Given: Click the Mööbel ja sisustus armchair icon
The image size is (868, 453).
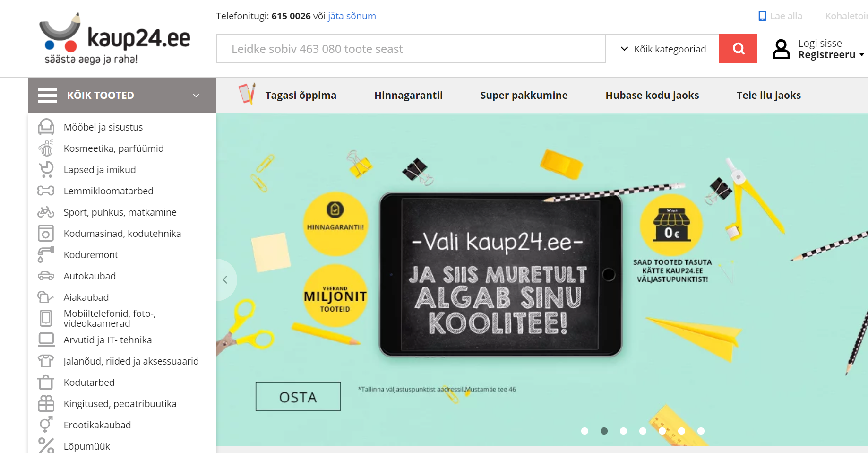Looking at the screenshot, I should [x=46, y=127].
